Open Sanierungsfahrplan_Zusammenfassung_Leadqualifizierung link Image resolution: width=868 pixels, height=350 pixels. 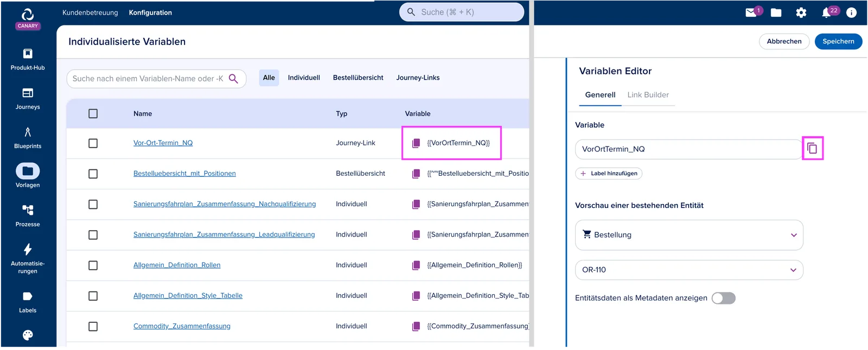pos(224,234)
